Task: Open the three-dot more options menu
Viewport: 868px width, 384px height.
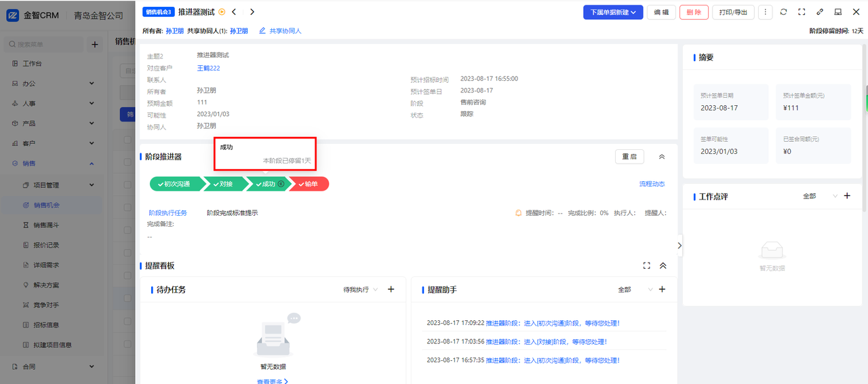Action: (766, 12)
